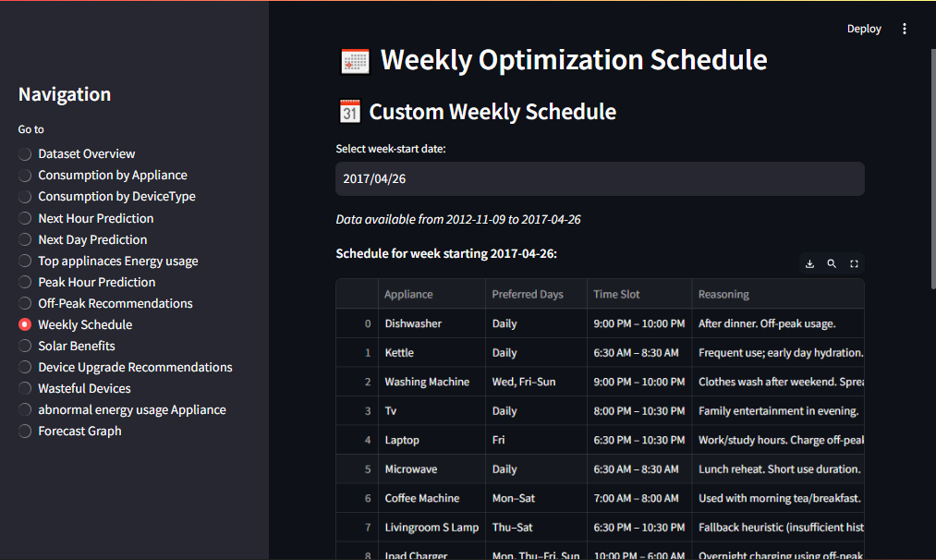Choose the Next Hour Prediction option
The image size is (936, 560).
[25, 219]
